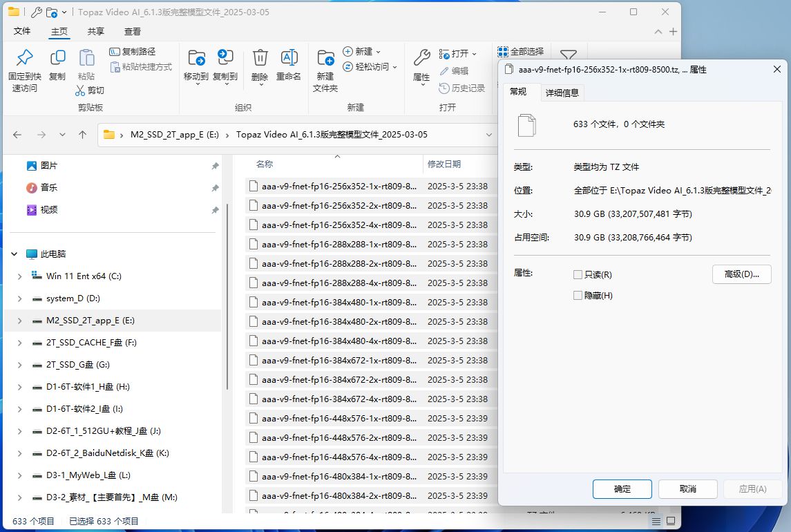The width and height of the screenshot is (791, 532).
Task: Click the Advanced 高级(D)... button
Action: click(x=741, y=274)
